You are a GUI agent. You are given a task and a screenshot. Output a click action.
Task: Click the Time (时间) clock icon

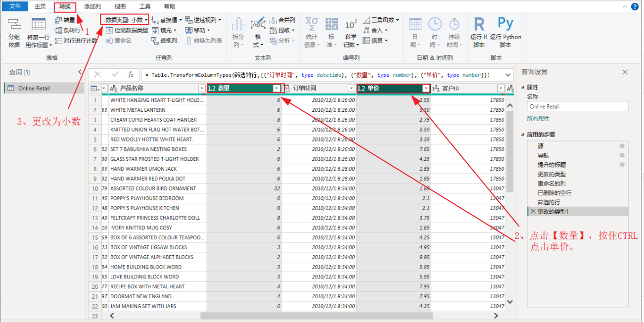coord(435,24)
